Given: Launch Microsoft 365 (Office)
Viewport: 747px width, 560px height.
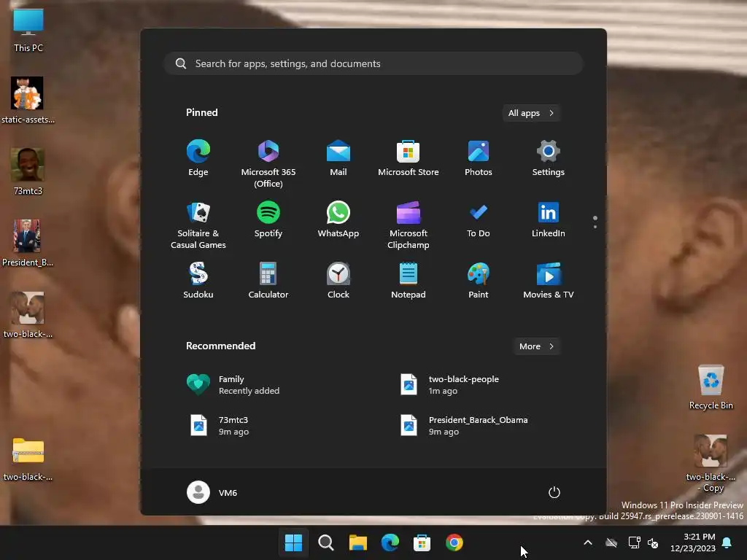Looking at the screenshot, I should [268, 164].
